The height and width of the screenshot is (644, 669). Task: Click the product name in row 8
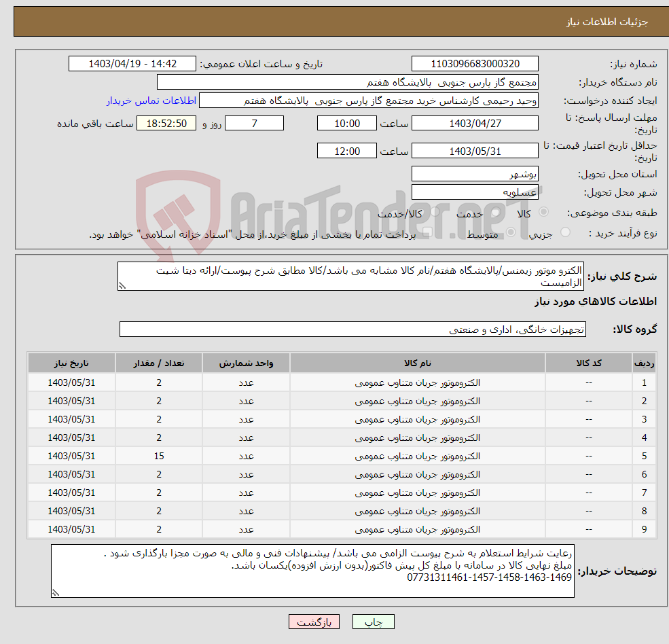(x=418, y=512)
